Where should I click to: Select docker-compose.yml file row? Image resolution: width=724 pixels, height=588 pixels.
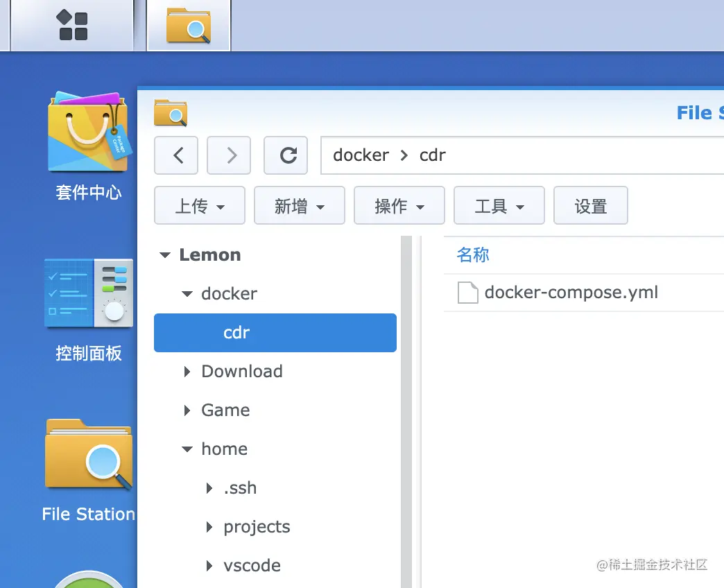pyautogui.click(x=584, y=293)
